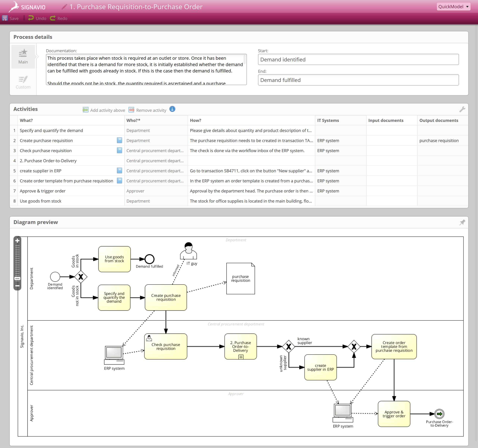The width and height of the screenshot is (478, 448).
Task: Zoom out diagram with minus button
Action: pos(17,286)
